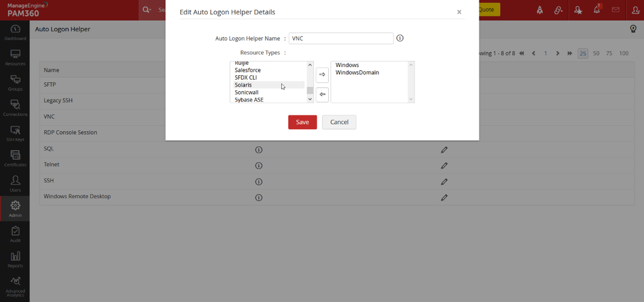Save the auto logon helper details
Image resolution: width=644 pixels, height=302 pixels.
pos(302,122)
